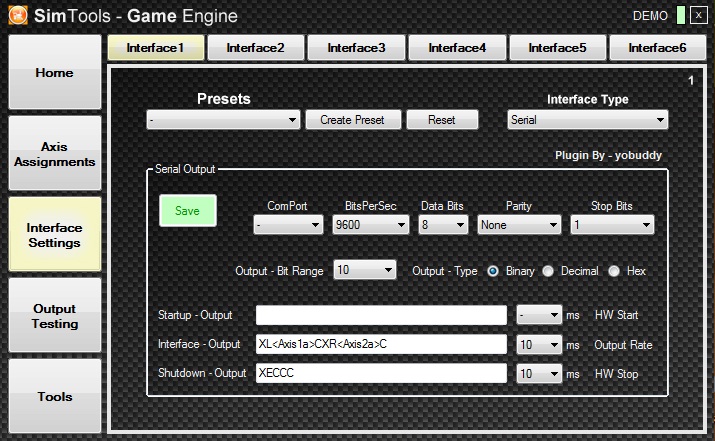Go to Output Testing section
The width and height of the screenshot is (715, 441).
click(x=55, y=316)
